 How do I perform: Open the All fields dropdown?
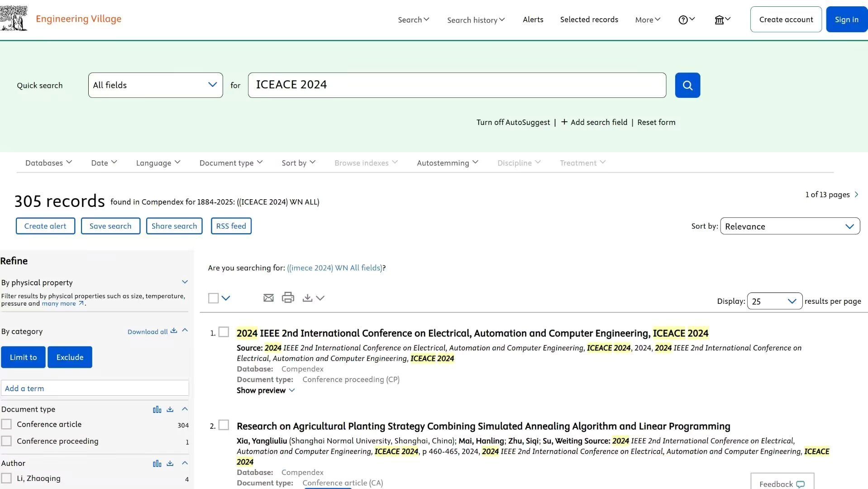click(155, 85)
